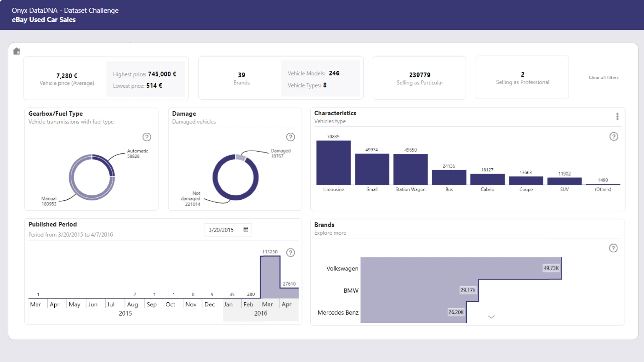Click the Explore more subtitle under Brands

coord(330,233)
